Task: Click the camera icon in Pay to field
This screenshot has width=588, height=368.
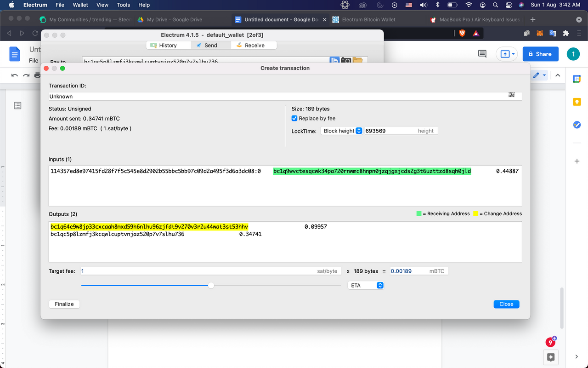Action: click(x=346, y=61)
